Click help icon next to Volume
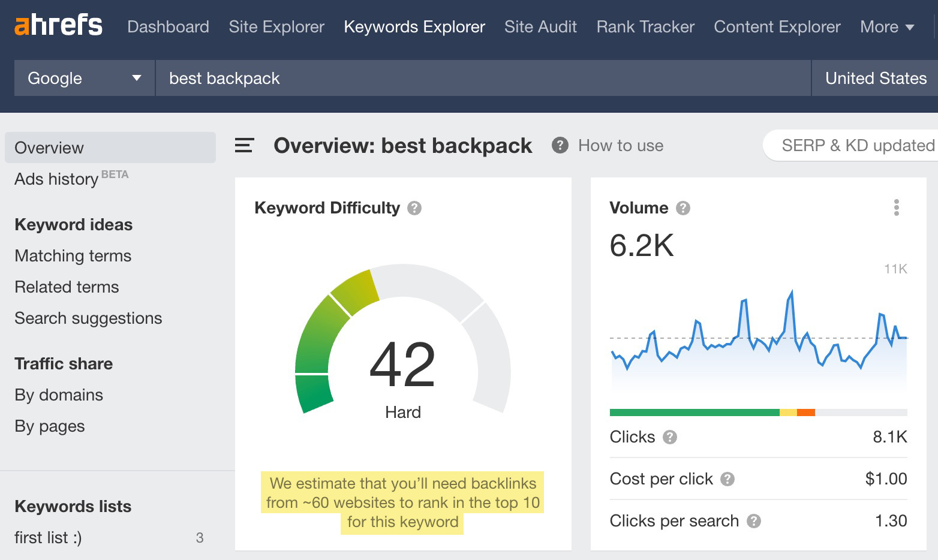Viewport: 938px width, 560px height. pyautogui.click(x=683, y=208)
